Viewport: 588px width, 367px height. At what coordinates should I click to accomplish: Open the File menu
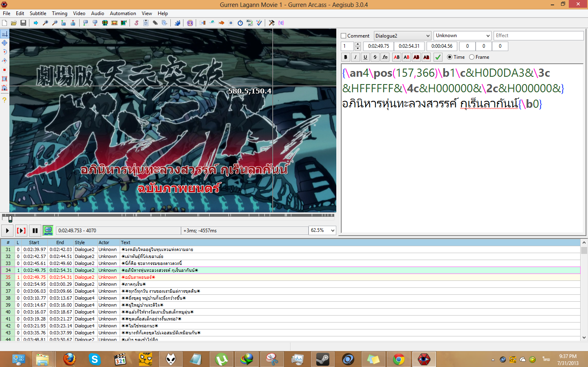coord(7,13)
